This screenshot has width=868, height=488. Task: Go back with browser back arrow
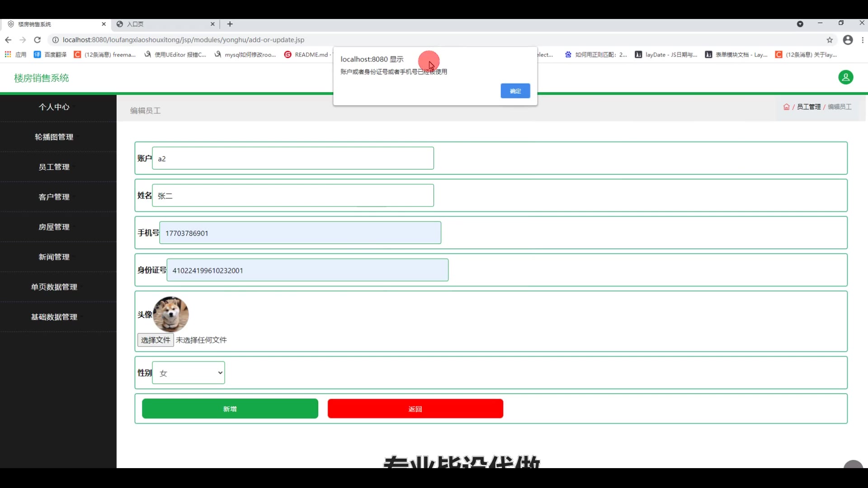click(x=8, y=40)
